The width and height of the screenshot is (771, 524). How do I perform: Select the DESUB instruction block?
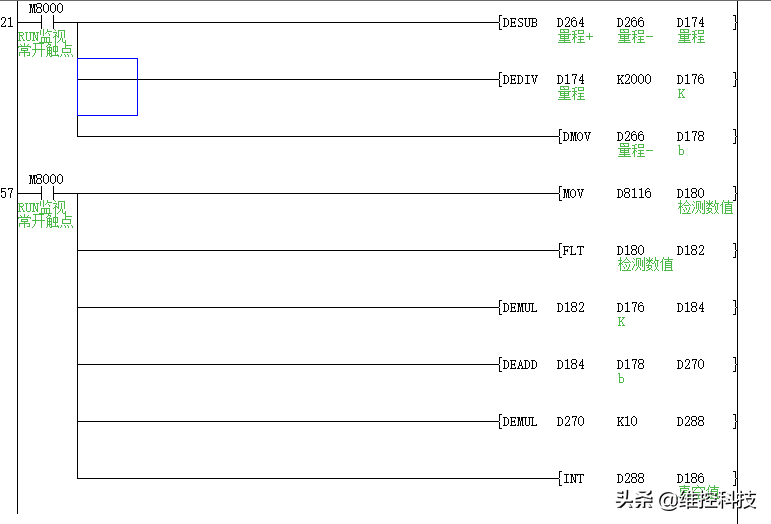(618, 23)
